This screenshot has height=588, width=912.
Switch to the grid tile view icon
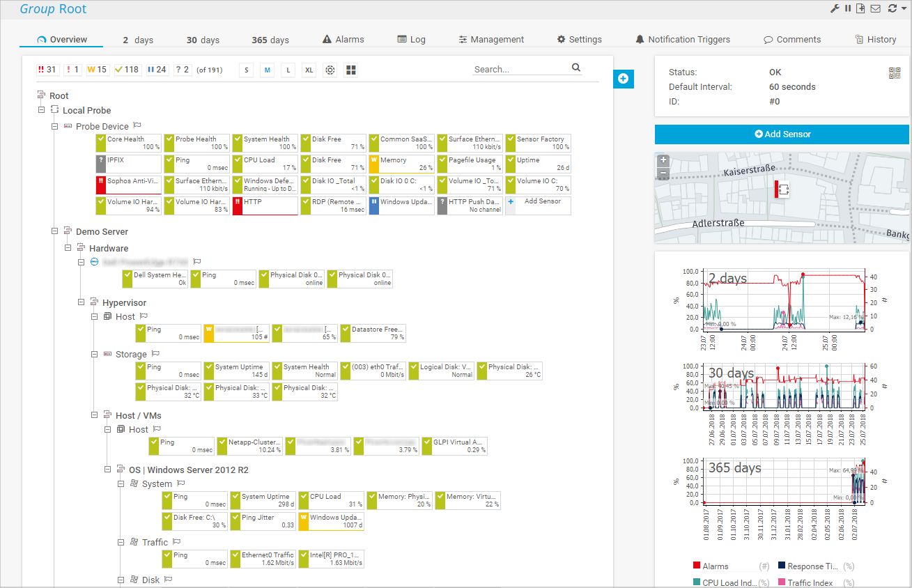point(351,70)
